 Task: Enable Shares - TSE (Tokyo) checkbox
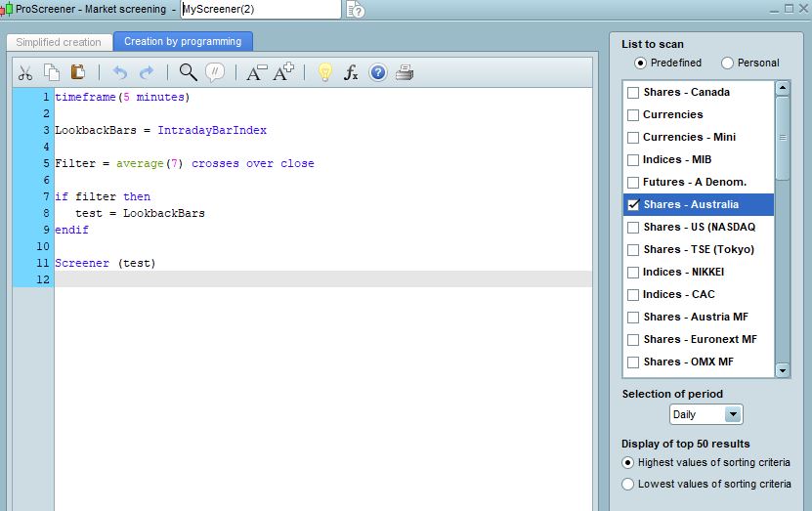point(633,250)
